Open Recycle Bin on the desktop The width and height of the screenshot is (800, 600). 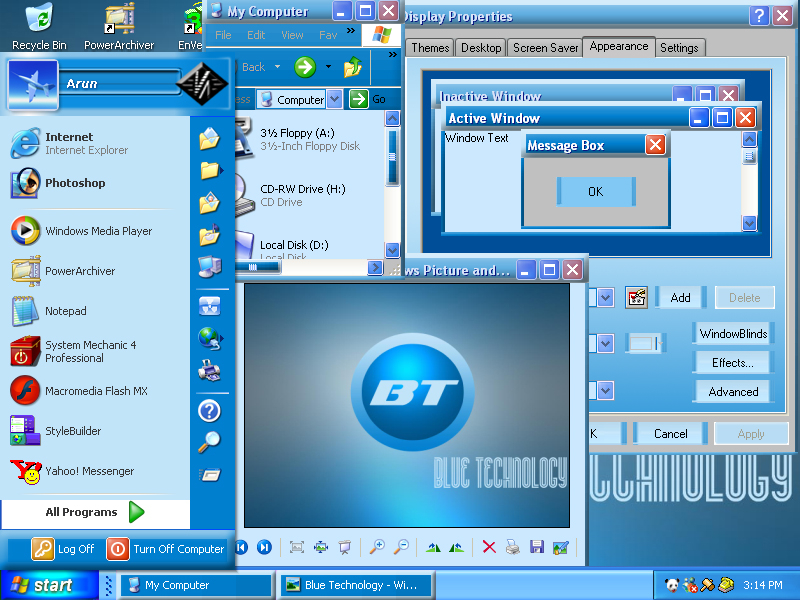39,27
